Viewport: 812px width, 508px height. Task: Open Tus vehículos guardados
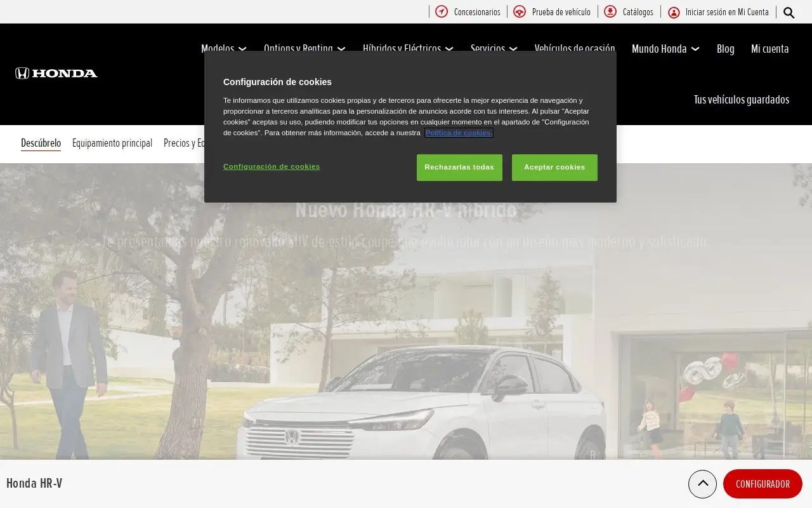coord(742,99)
